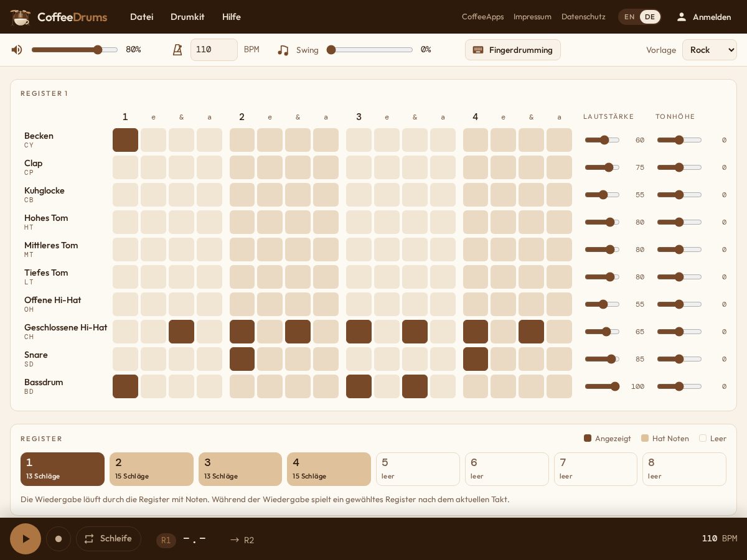Click the Mittleres Tom instrument label
This screenshot has height=560, width=747.
[x=51, y=245]
